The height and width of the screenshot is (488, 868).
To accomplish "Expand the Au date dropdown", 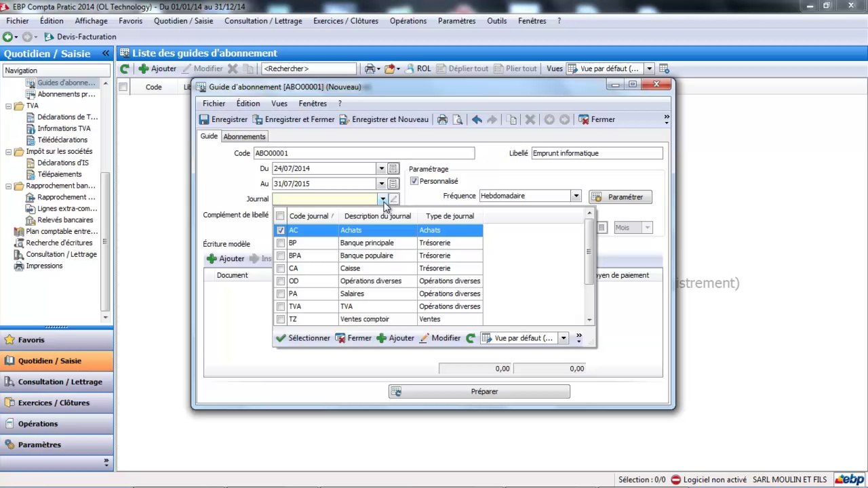I will pos(381,184).
